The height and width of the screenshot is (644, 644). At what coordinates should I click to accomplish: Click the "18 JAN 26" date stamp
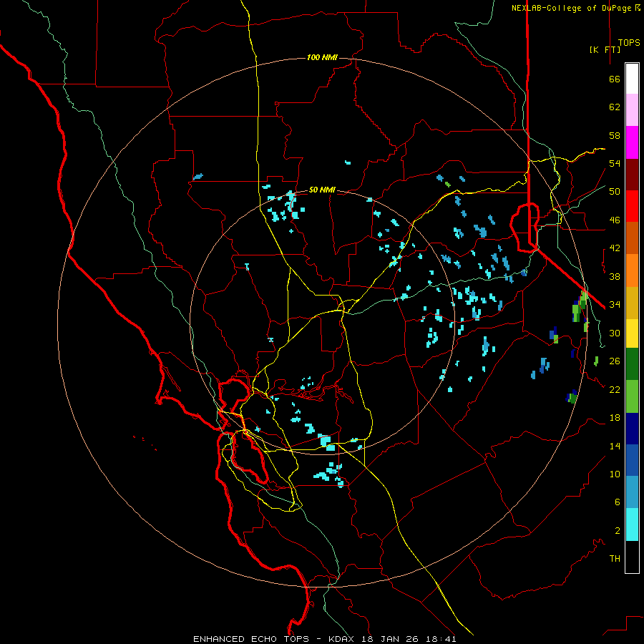[391, 639]
